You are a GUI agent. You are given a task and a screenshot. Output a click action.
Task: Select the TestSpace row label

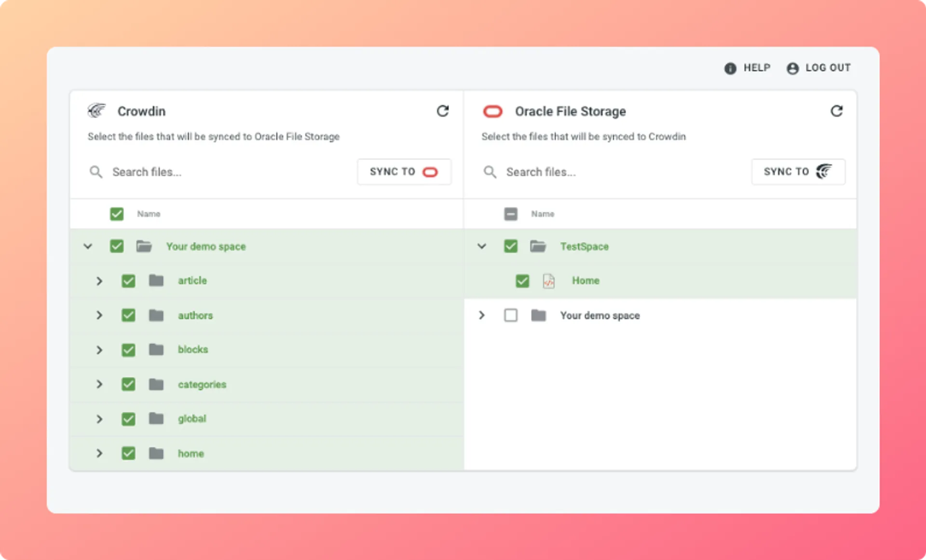click(584, 246)
